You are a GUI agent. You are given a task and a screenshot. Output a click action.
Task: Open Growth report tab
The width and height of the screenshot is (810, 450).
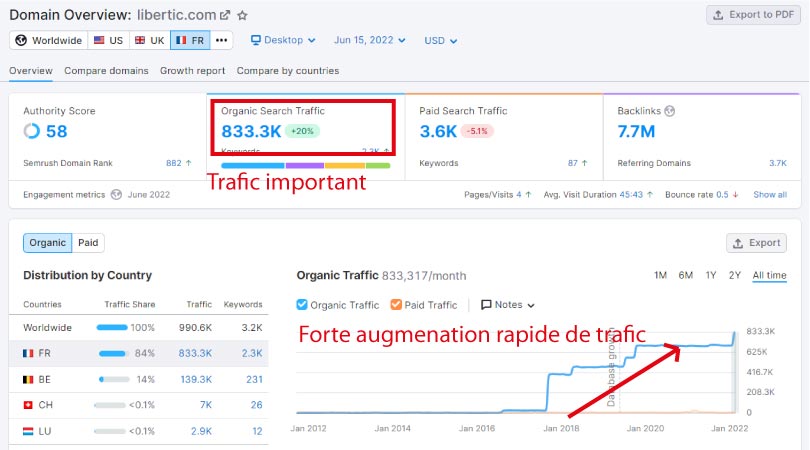tap(193, 71)
